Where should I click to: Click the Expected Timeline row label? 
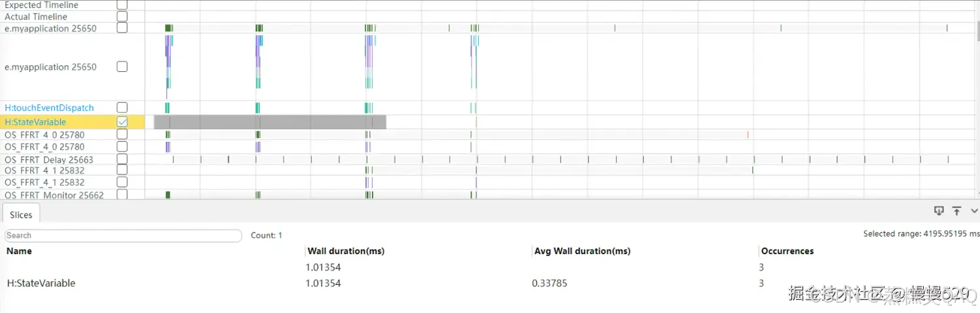[41, 5]
